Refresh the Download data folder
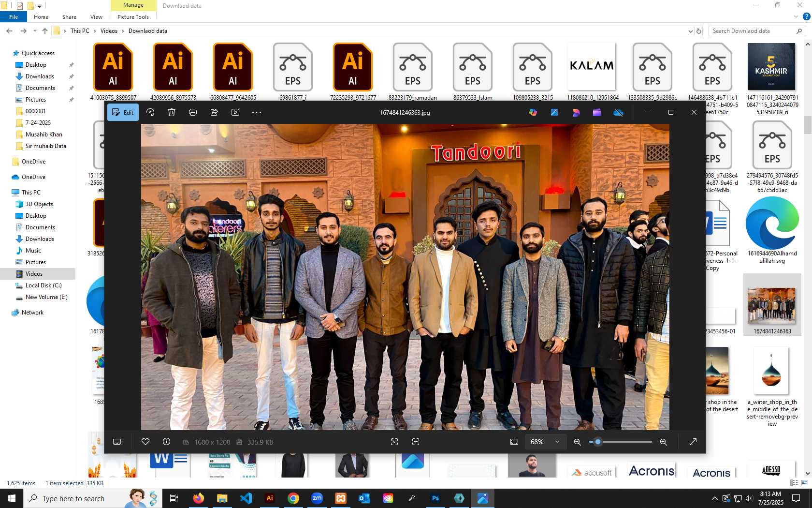Screen dimensions: 812x508 tap(698, 31)
